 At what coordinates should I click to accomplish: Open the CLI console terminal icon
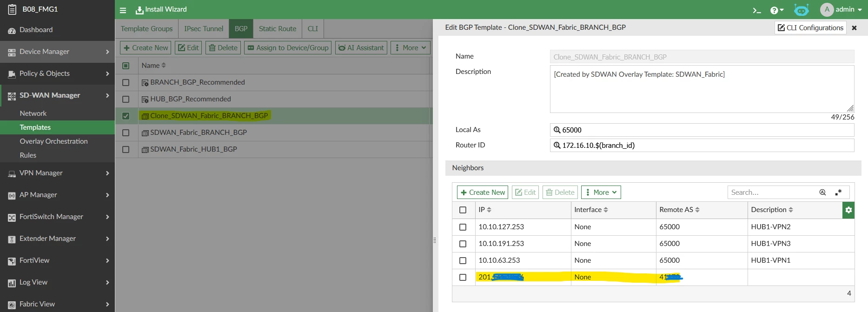click(757, 10)
